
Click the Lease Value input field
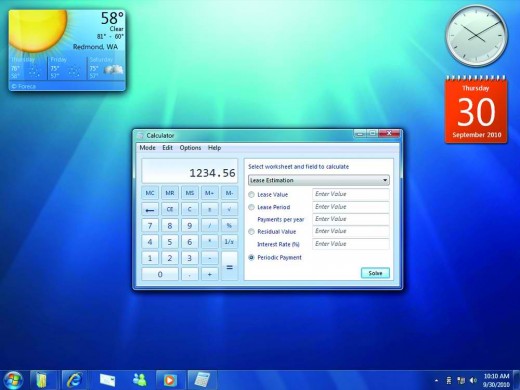point(351,194)
